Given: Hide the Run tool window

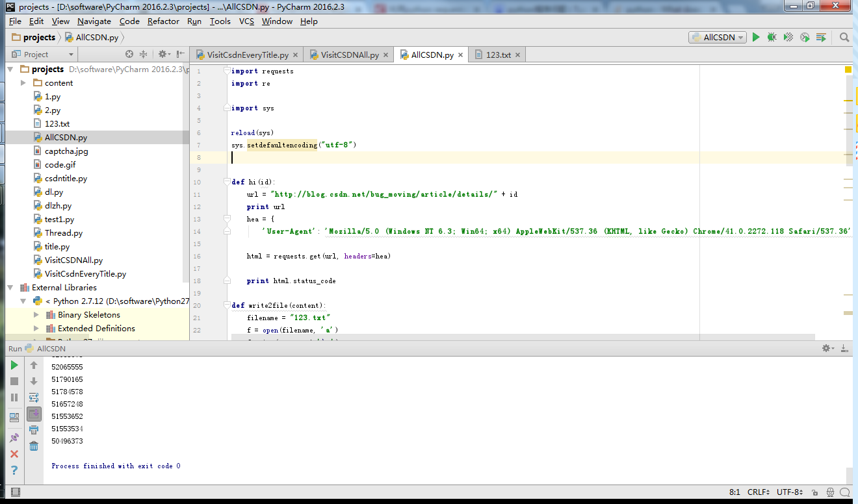Looking at the screenshot, I should click(x=844, y=349).
